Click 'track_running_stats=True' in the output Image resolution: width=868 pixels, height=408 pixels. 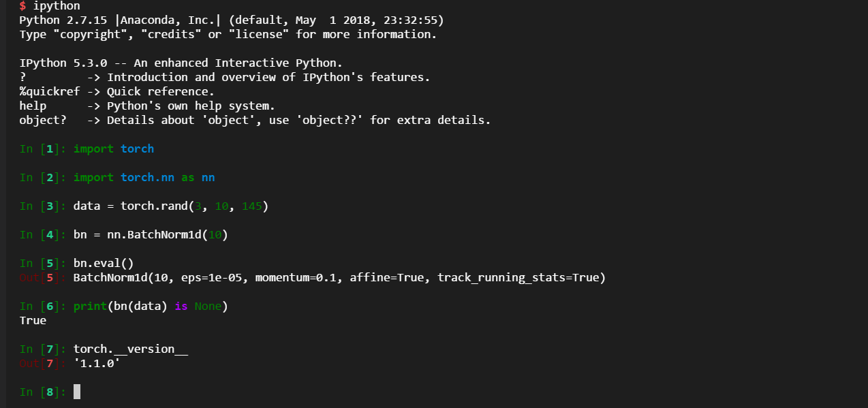[x=518, y=277]
